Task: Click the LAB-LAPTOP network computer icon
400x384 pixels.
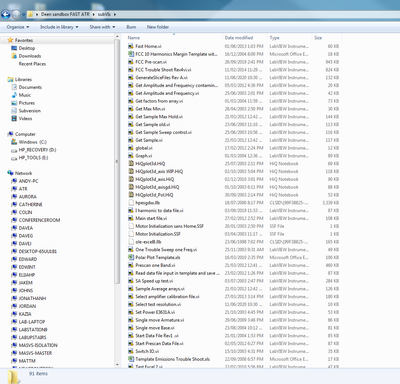Action: point(14,322)
